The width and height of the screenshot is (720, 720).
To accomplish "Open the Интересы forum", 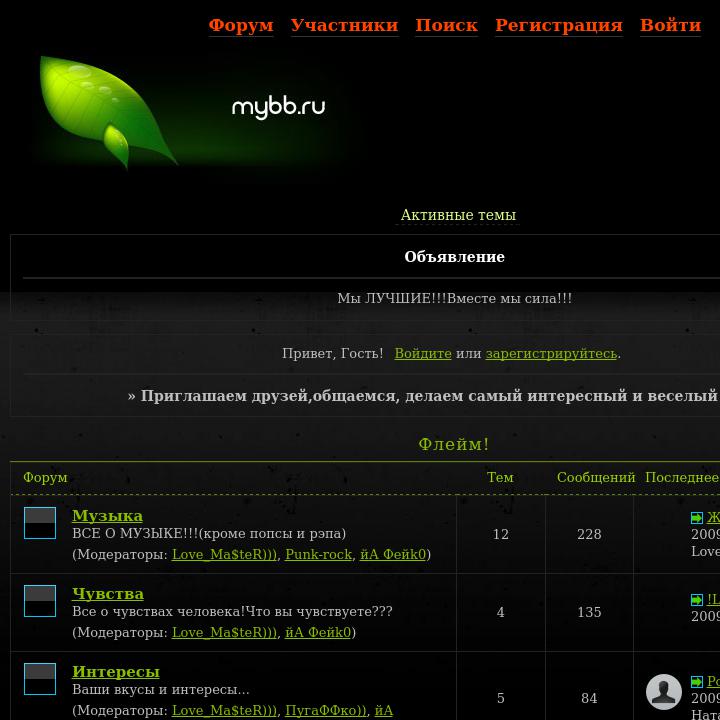I will point(116,672).
